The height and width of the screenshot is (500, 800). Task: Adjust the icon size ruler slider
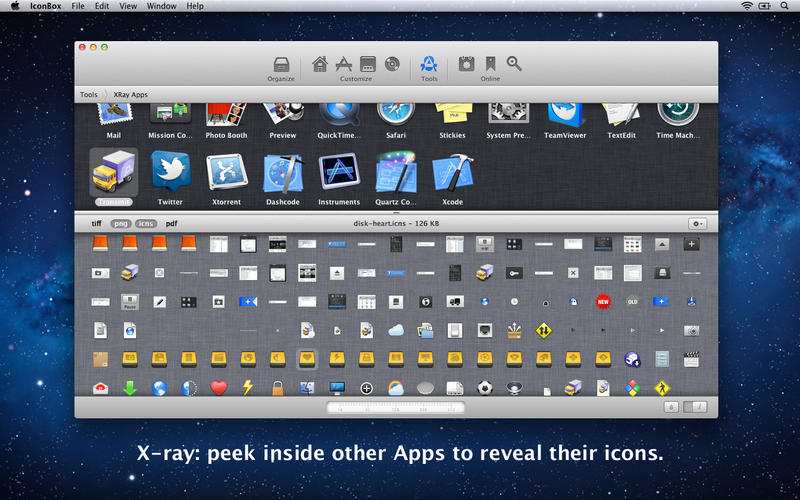pos(396,407)
